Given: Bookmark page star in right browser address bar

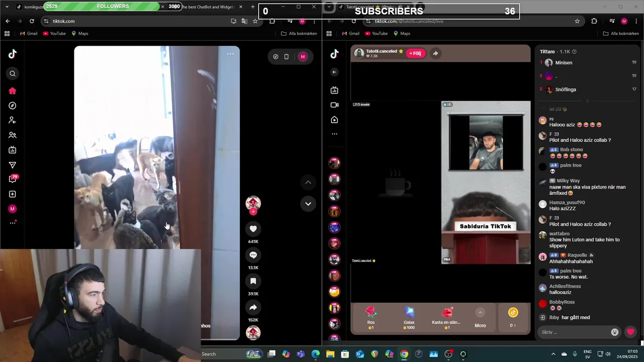Looking at the screenshot, I should 577,21.
